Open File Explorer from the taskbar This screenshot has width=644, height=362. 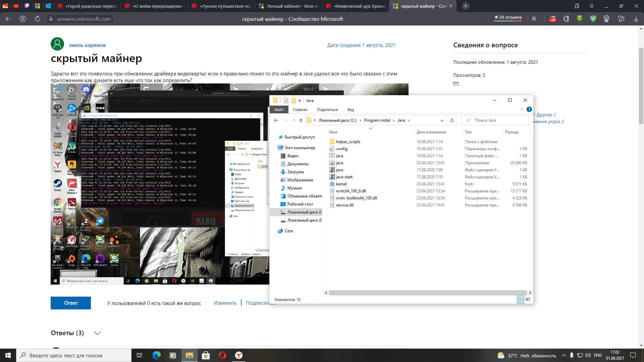(189, 355)
